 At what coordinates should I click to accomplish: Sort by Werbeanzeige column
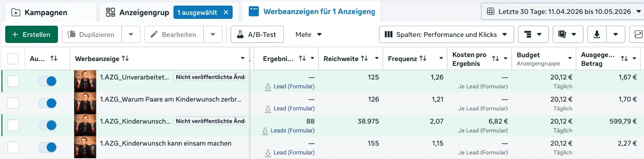(125, 59)
